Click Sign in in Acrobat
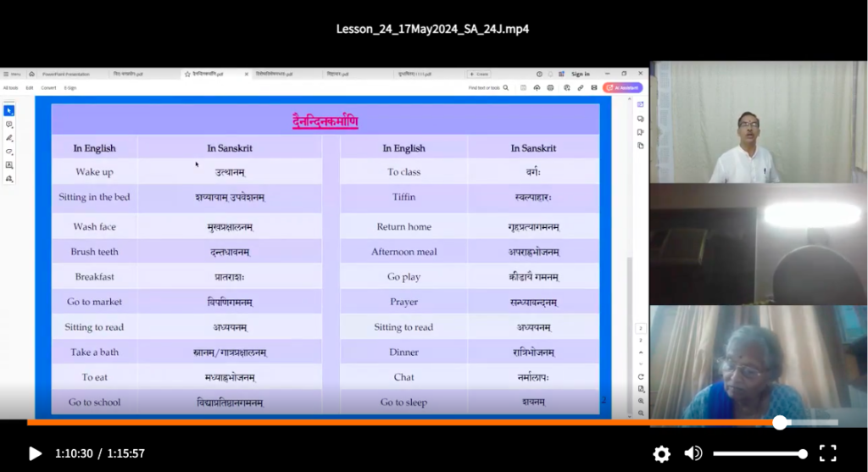 pos(581,74)
